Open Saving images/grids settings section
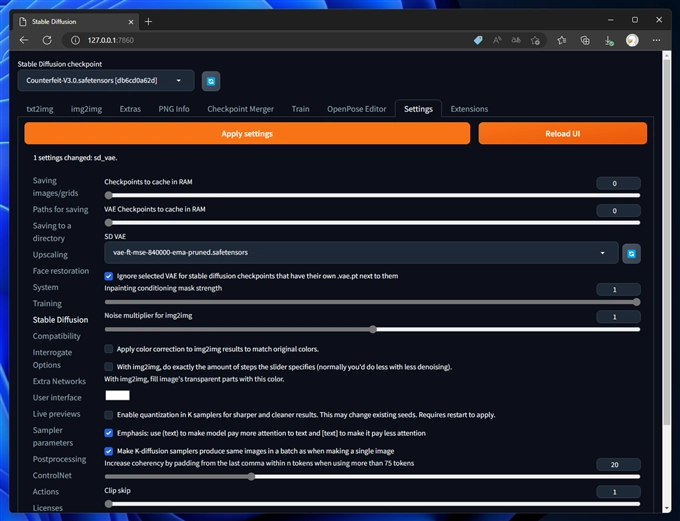The width and height of the screenshot is (680, 521). point(56,187)
